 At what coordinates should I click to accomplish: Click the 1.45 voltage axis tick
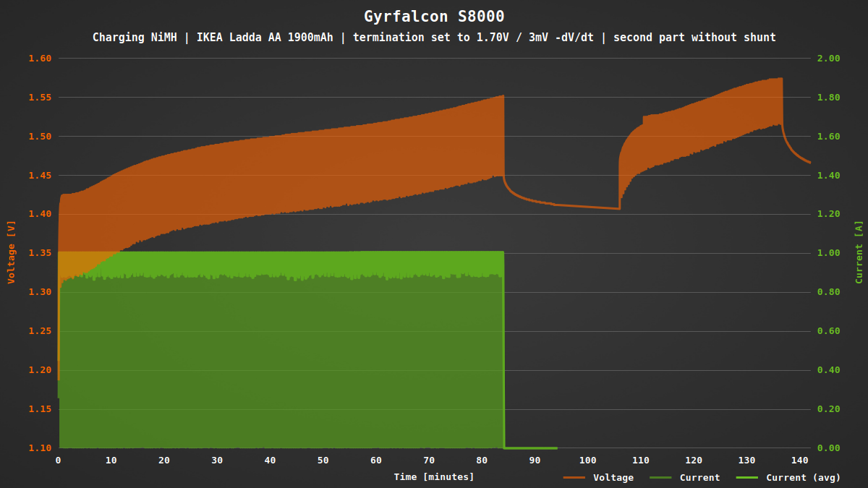[41, 176]
